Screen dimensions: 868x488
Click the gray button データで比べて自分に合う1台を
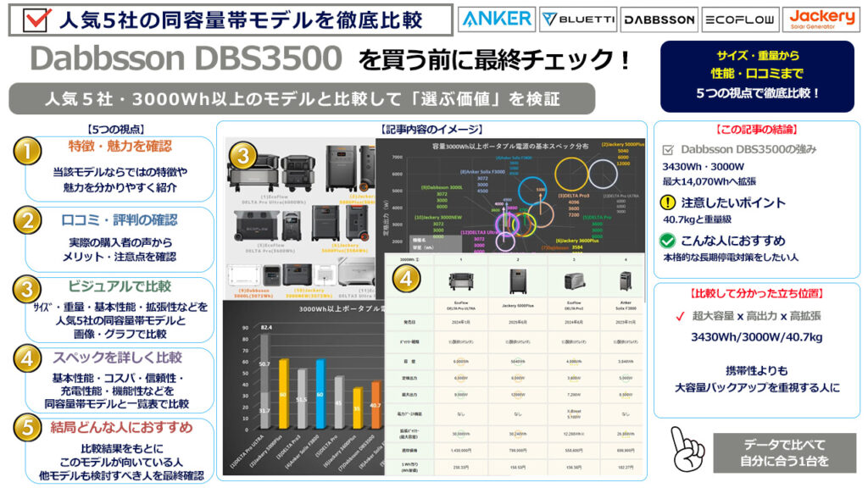784,452
